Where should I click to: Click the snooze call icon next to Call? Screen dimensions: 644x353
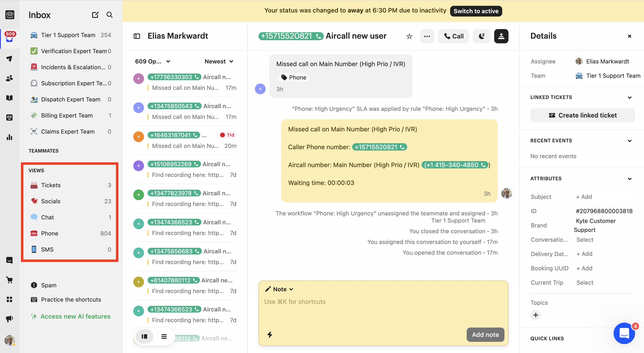tap(481, 36)
